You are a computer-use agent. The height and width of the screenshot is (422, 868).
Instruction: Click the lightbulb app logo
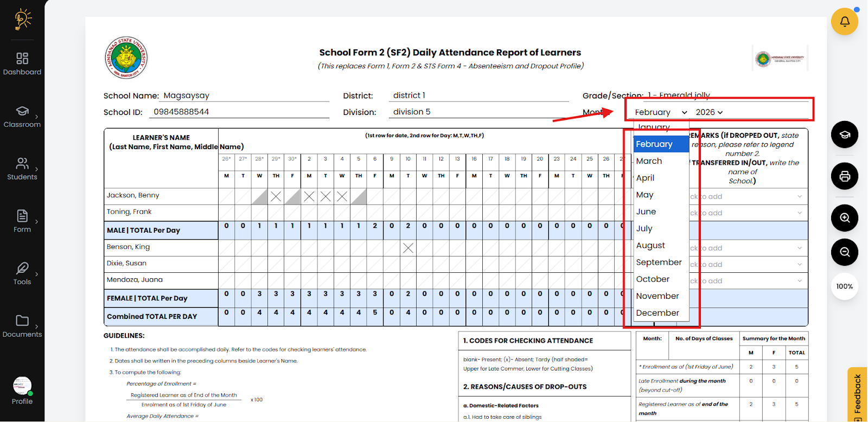[22, 20]
